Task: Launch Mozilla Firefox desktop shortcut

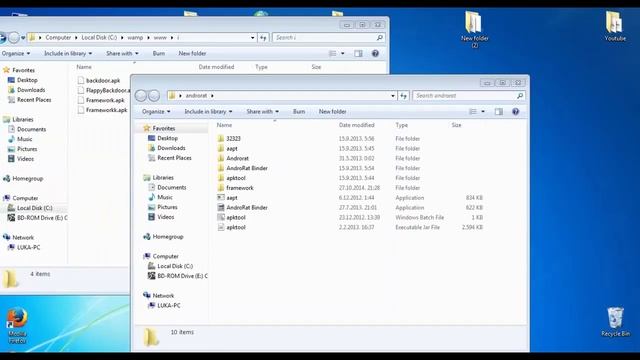Action: point(17,325)
